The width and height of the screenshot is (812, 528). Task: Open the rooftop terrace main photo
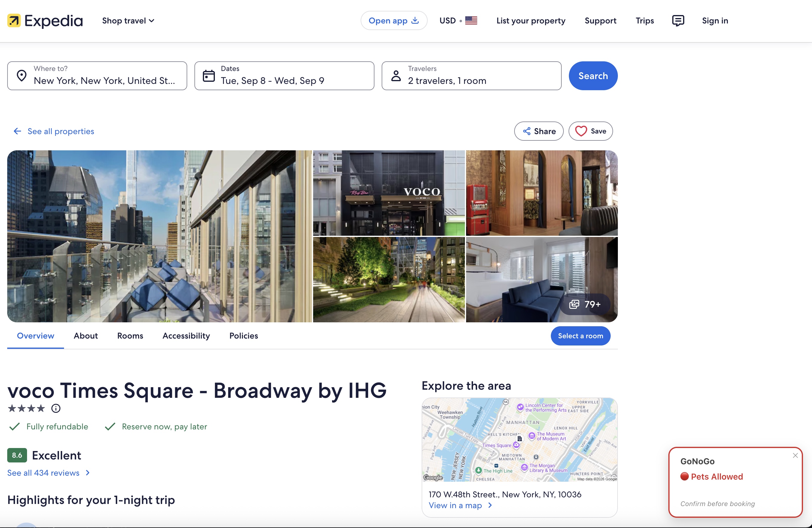point(159,236)
